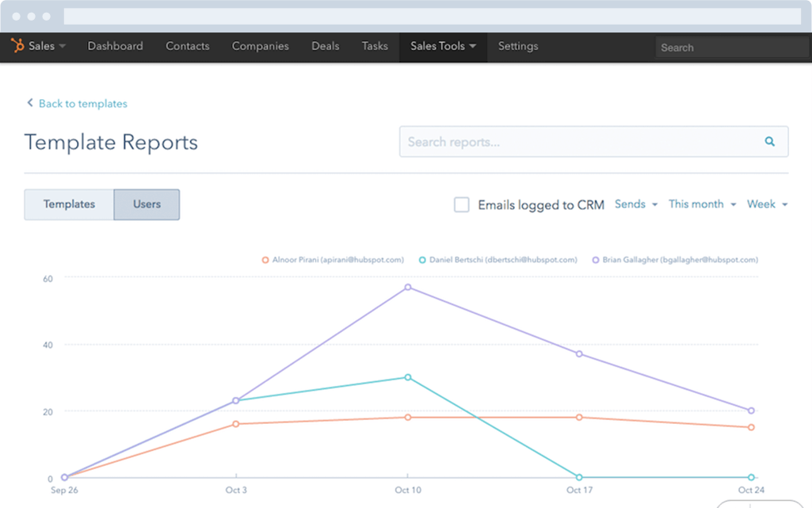
Task: Toggle Alnoor Pirani legend marker
Action: tap(265, 260)
